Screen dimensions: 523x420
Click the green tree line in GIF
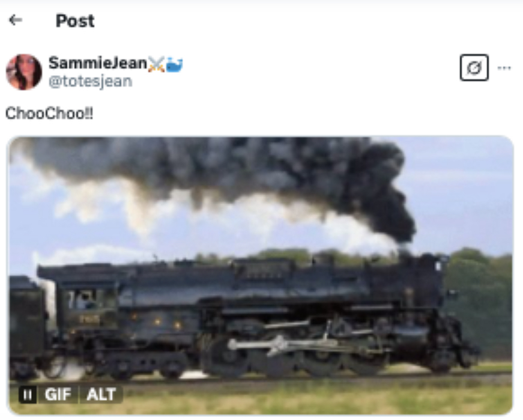[480, 300]
